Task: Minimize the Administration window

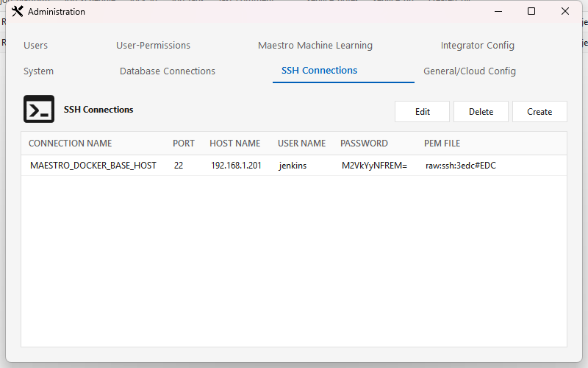Action: click(498, 11)
